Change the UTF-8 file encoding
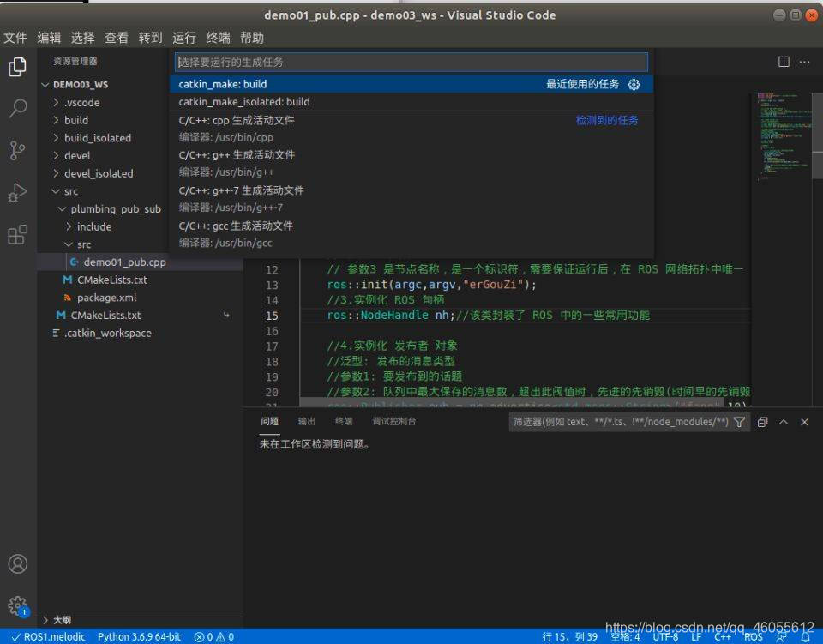The height and width of the screenshot is (644, 823). coord(665,636)
